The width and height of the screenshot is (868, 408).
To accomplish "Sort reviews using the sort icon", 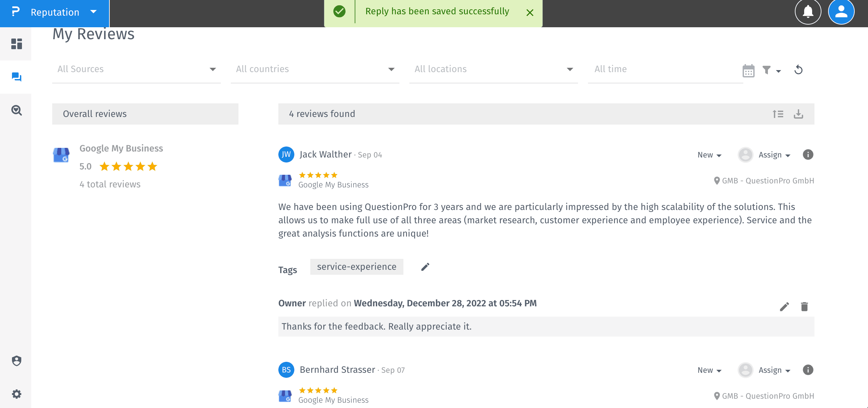I will click(778, 114).
